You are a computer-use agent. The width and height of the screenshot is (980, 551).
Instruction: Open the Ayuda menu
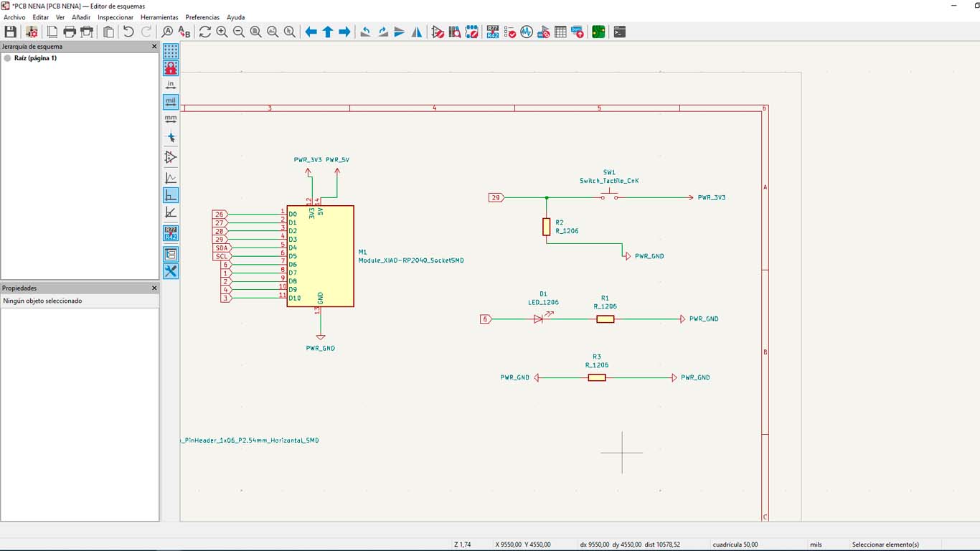(235, 17)
